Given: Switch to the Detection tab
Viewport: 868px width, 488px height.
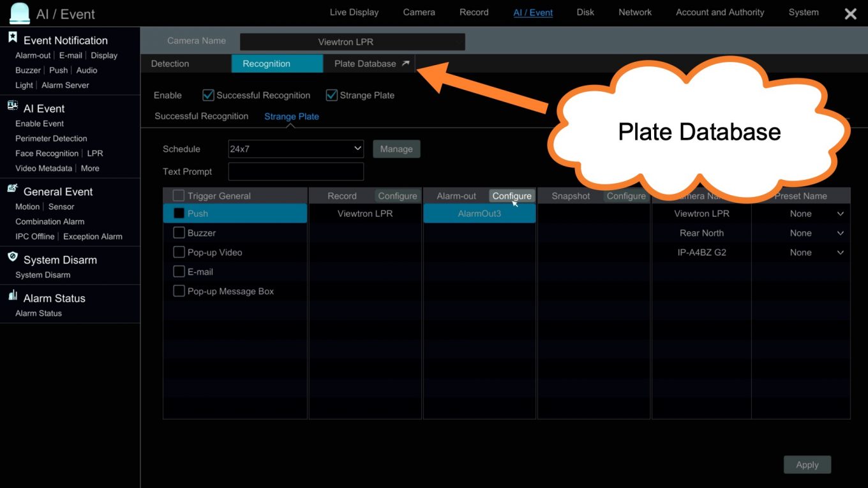Looking at the screenshot, I should point(170,64).
